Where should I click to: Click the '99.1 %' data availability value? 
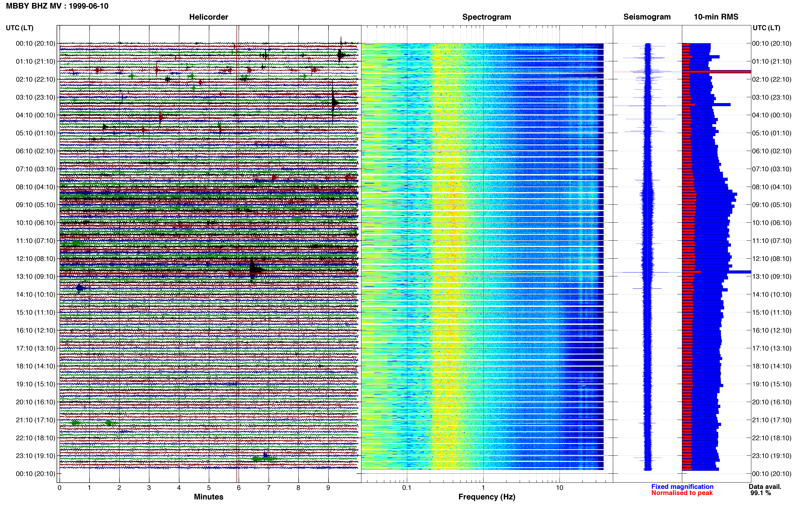[761, 493]
